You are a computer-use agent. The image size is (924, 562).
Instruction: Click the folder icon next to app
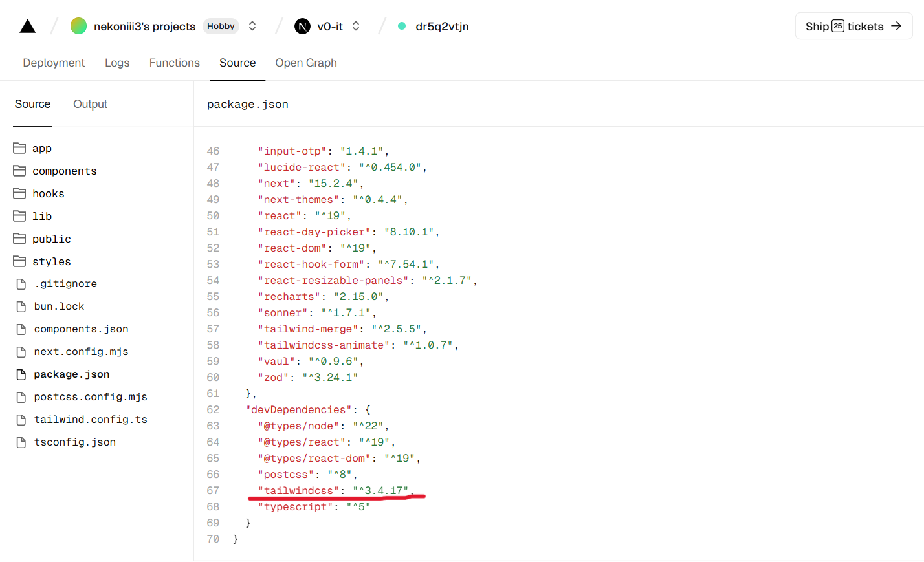coord(19,148)
